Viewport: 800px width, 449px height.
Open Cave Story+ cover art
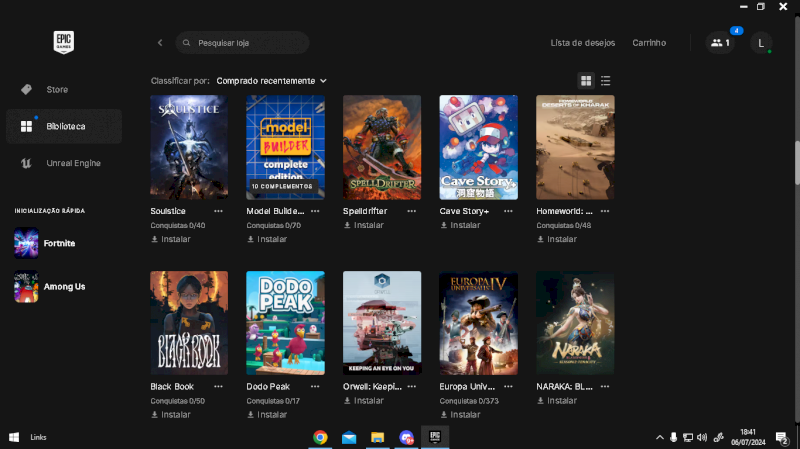(479, 147)
